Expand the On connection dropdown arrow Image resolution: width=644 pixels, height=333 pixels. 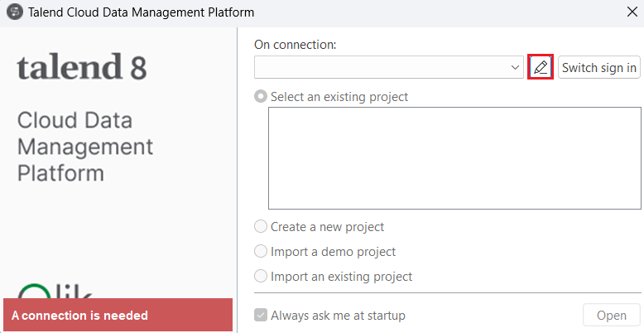click(x=515, y=68)
